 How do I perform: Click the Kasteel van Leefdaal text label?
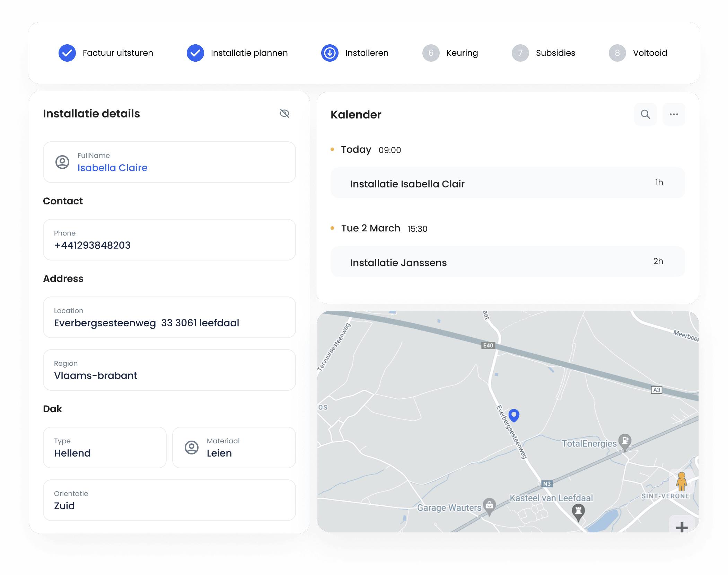click(x=551, y=498)
